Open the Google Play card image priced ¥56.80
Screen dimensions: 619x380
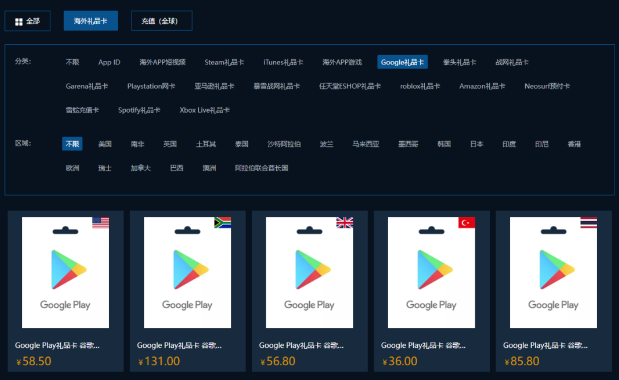pyautogui.click(x=310, y=272)
